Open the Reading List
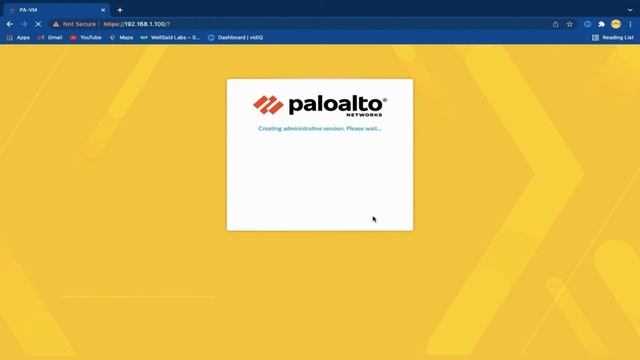 613,38
